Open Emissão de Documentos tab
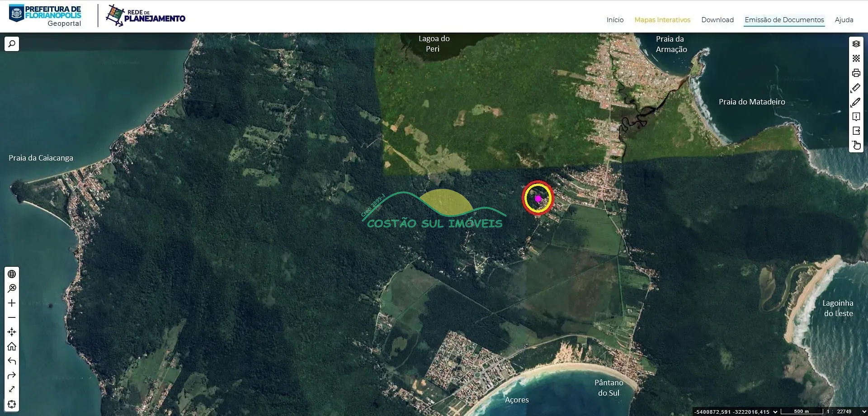 click(x=784, y=20)
